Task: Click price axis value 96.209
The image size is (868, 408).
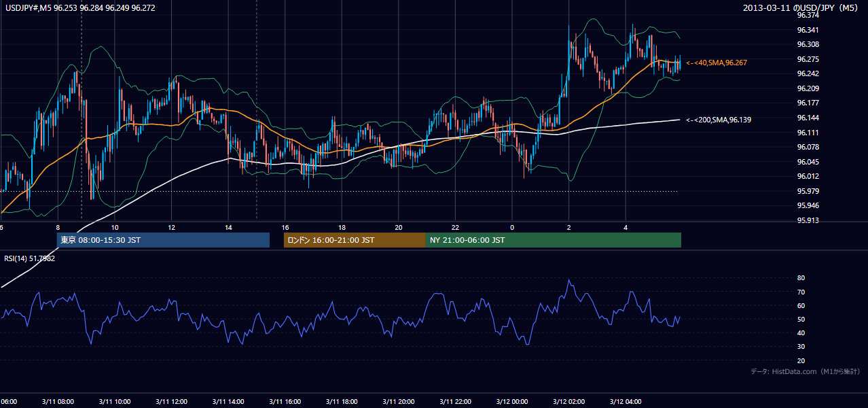Action: [808, 88]
